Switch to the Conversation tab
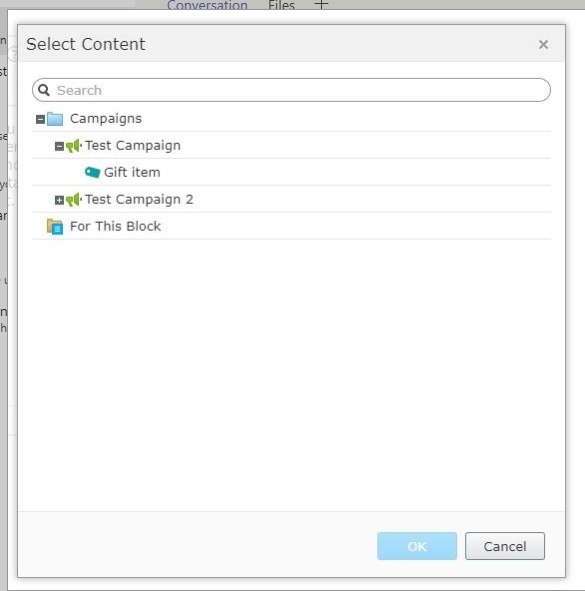585x591 pixels. (207, 5)
